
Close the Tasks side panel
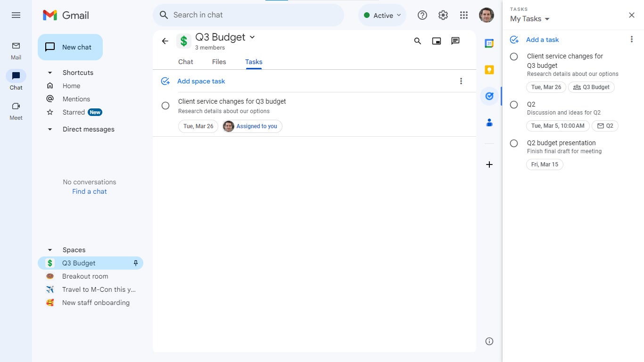coord(632,15)
